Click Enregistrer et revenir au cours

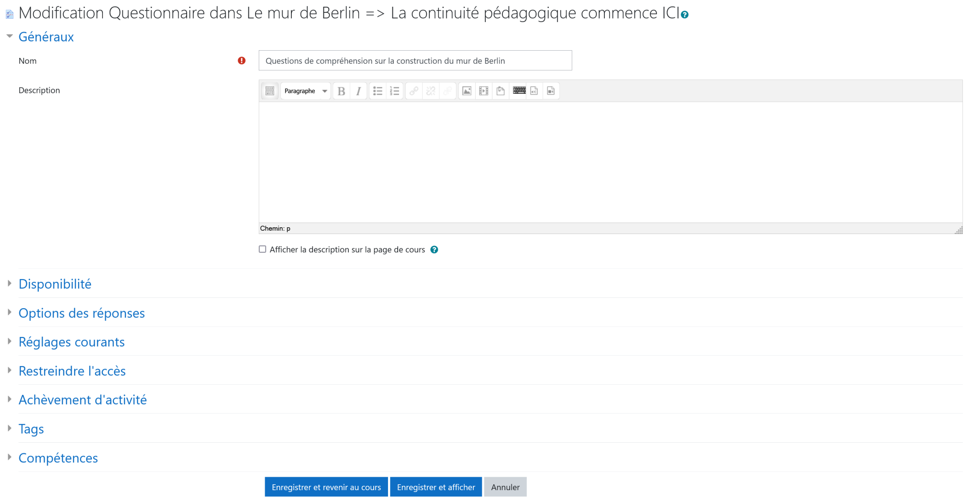coord(326,487)
